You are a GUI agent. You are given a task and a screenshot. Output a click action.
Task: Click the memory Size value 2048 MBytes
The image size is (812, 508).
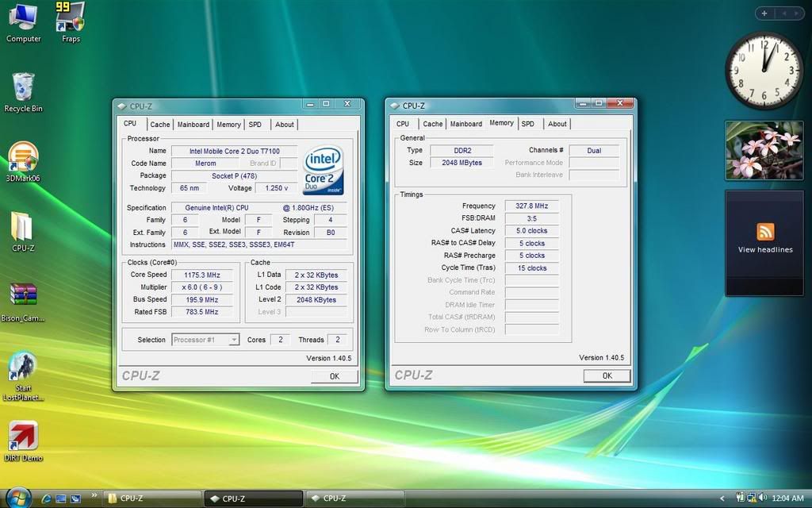coord(462,163)
